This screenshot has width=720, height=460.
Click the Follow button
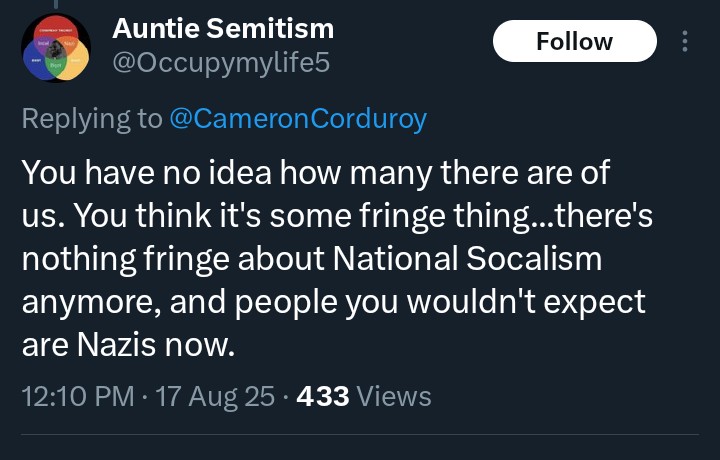(574, 41)
